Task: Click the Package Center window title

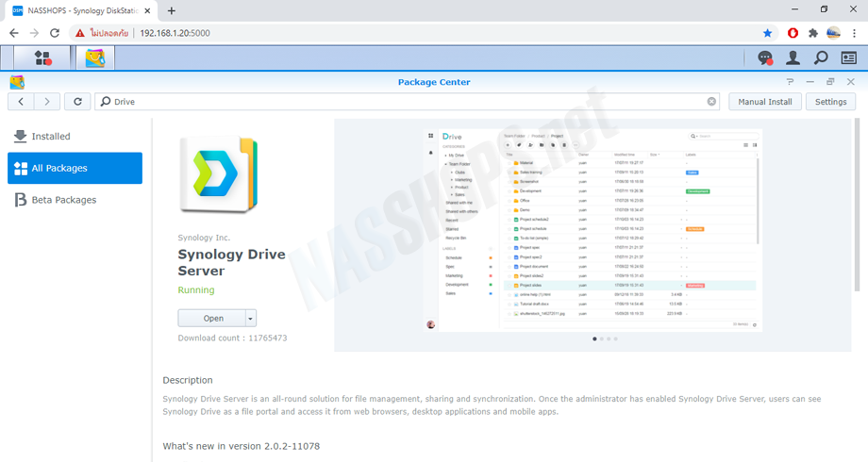Action: click(434, 82)
